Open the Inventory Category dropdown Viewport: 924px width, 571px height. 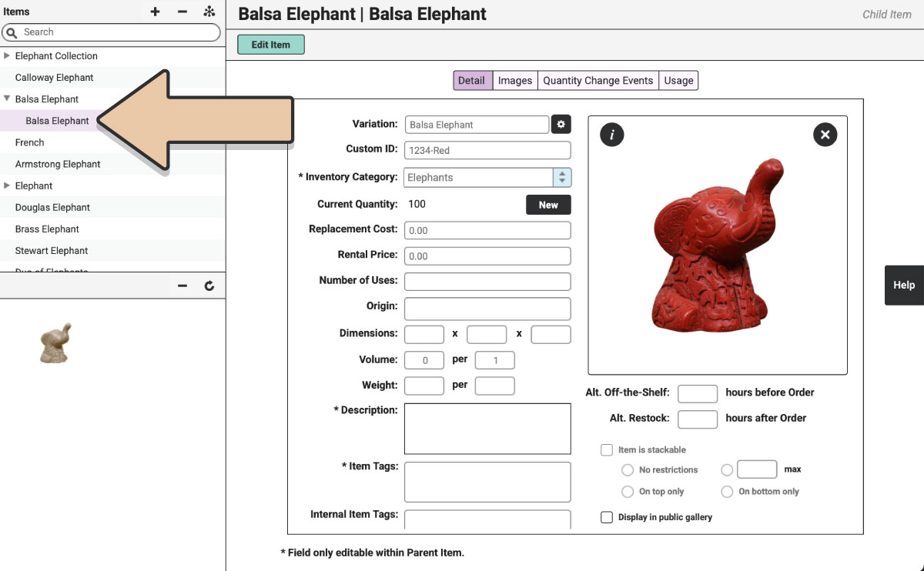tap(487, 177)
